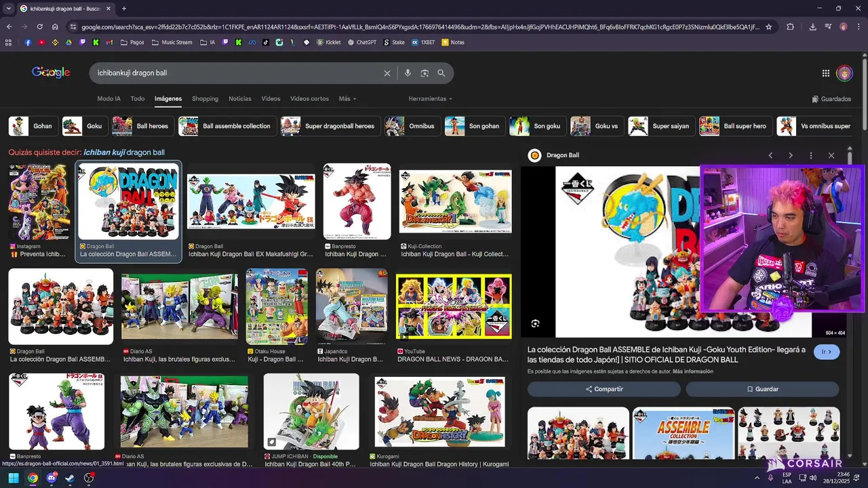Open the browser downloads icon
The height and width of the screenshot is (488, 868).
coord(812,27)
